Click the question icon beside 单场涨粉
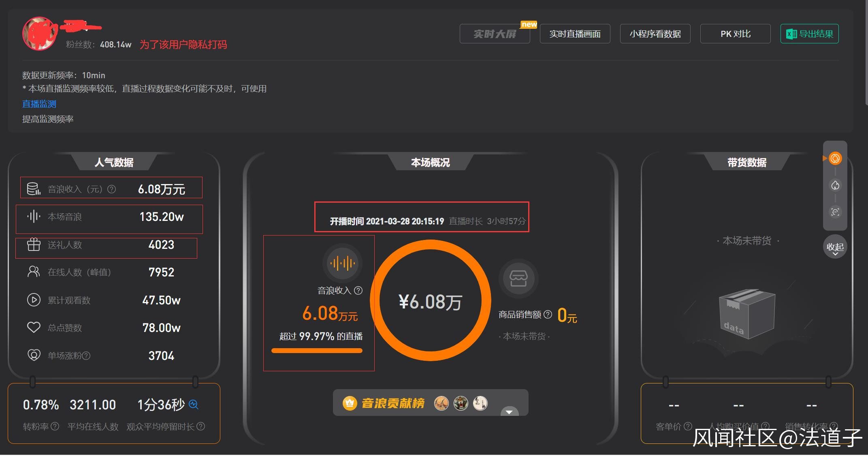868x456 pixels. [86, 356]
